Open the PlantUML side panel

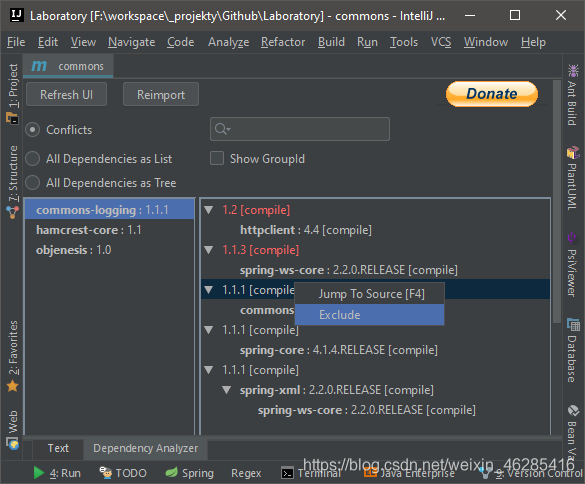click(x=573, y=178)
